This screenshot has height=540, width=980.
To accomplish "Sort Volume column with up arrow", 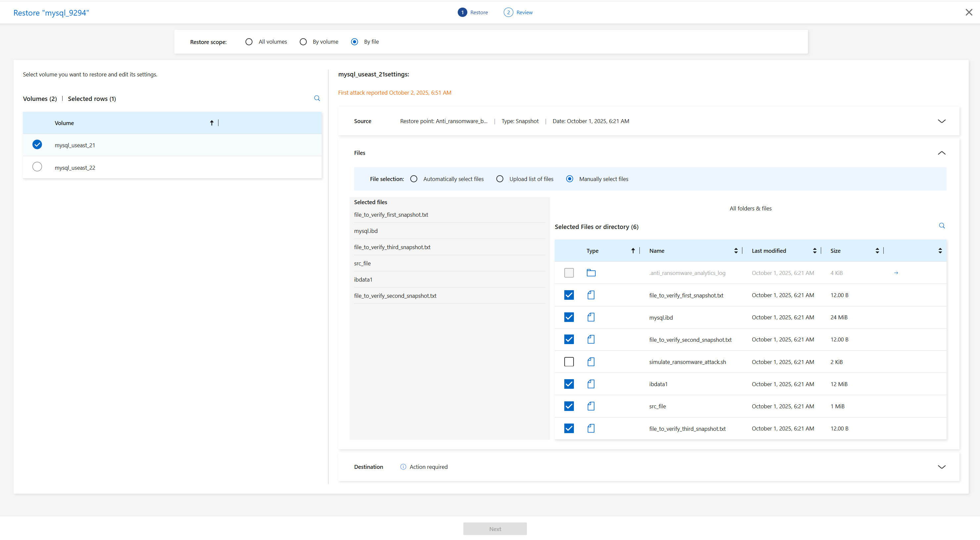I will [x=211, y=123].
